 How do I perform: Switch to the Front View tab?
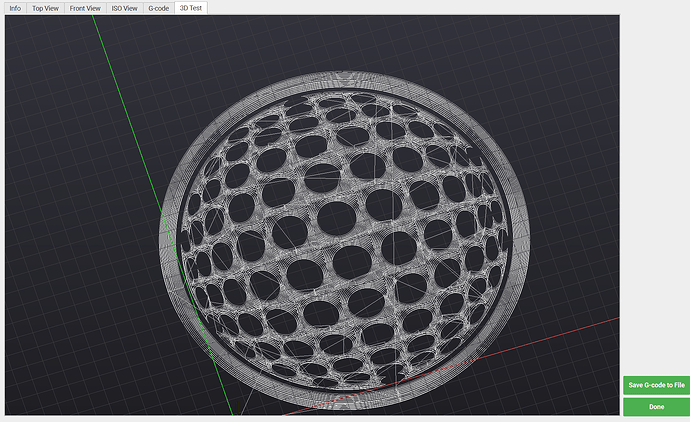coord(85,8)
